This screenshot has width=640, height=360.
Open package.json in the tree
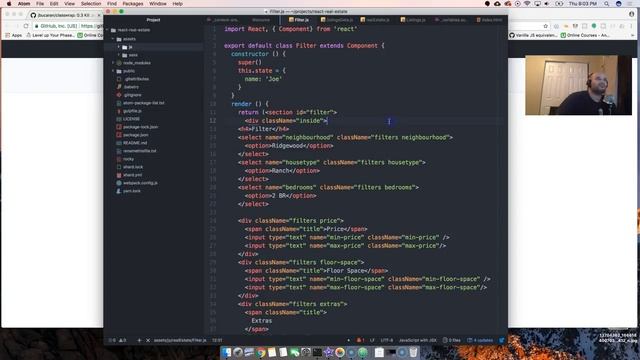pos(136,135)
